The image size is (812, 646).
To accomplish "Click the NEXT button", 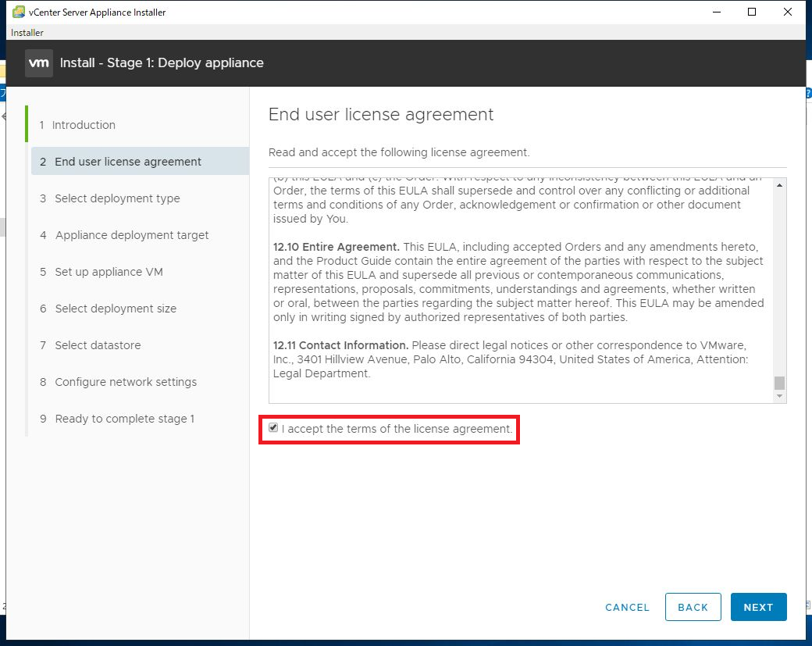I will (x=759, y=607).
